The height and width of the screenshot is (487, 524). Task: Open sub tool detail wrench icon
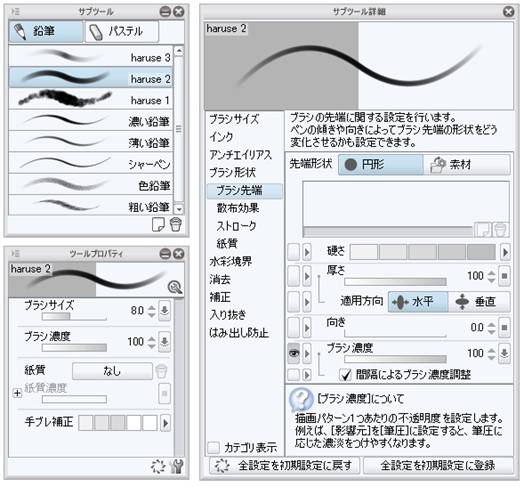tap(176, 466)
